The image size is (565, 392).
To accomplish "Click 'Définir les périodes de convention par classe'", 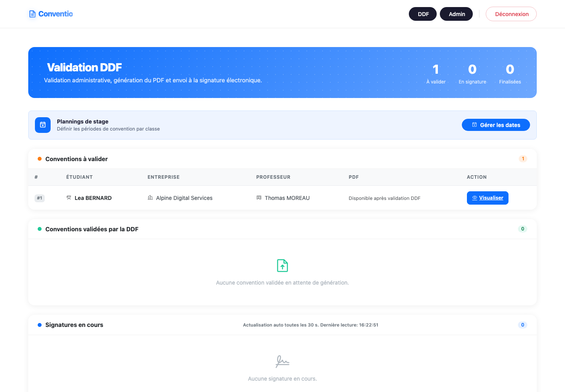I will click(x=108, y=129).
